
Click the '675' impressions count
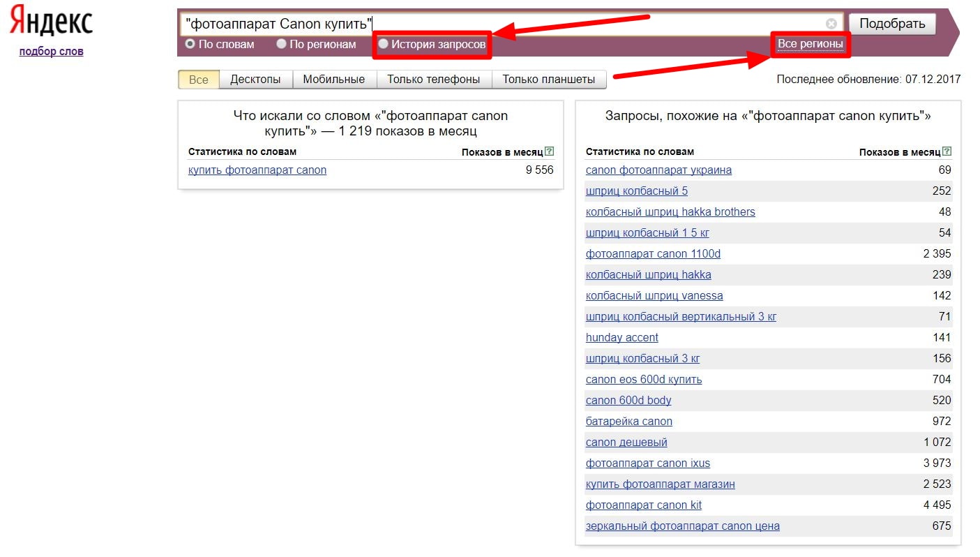942,526
